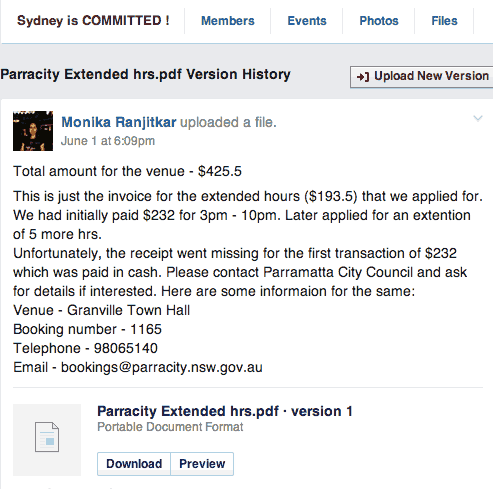Click the Portable Document Format label
The height and width of the screenshot is (489, 493).
(170, 427)
